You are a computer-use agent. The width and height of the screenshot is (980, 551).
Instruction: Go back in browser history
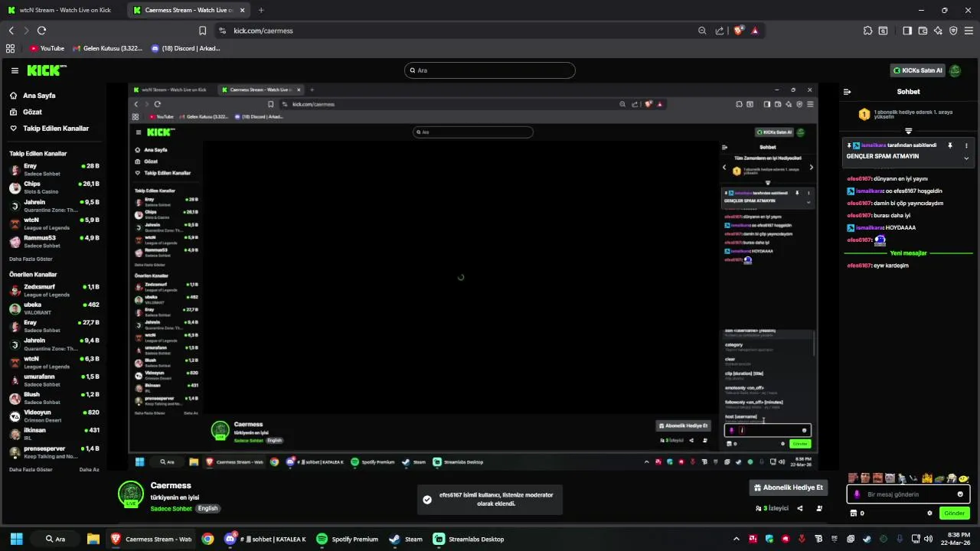(11, 31)
